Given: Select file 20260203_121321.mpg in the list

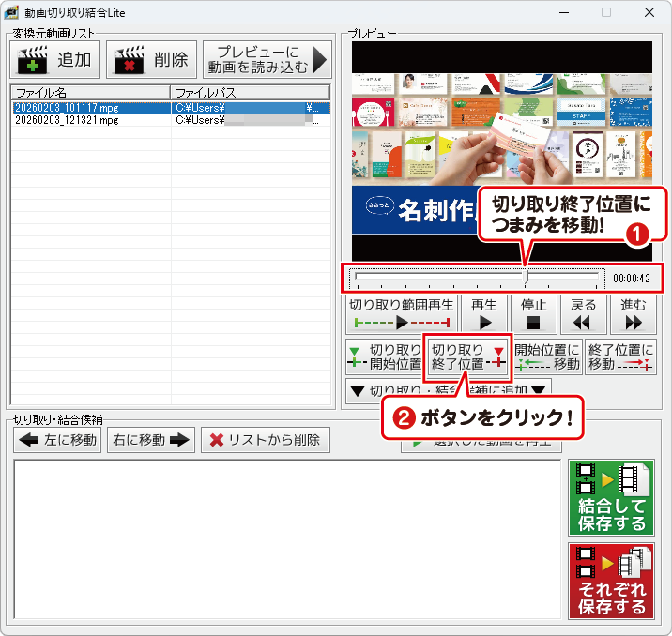Looking at the screenshot, I should [x=67, y=120].
